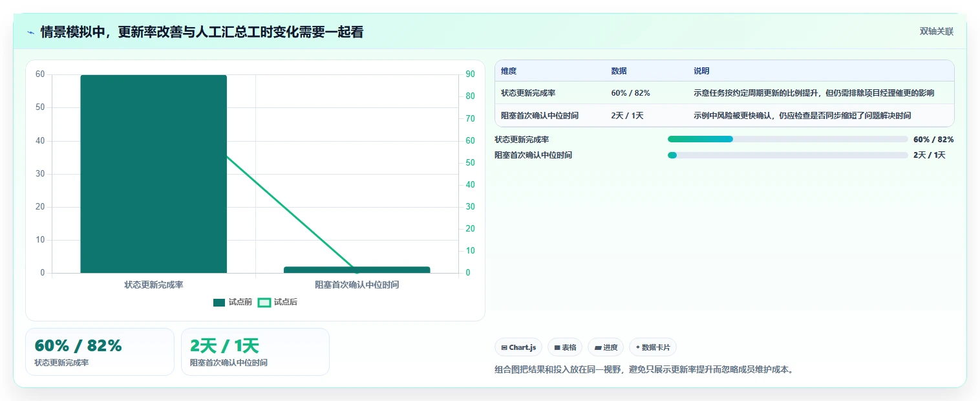Click the 60 tick on the left axis
980x401 pixels.
(40, 74)
